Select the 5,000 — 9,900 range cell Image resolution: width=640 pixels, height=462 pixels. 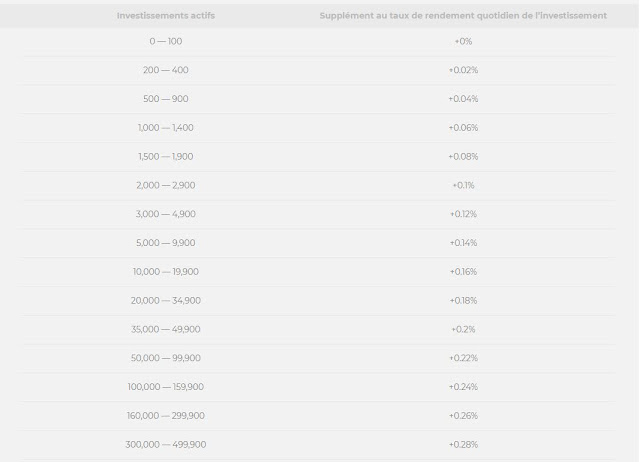point(166,243)
